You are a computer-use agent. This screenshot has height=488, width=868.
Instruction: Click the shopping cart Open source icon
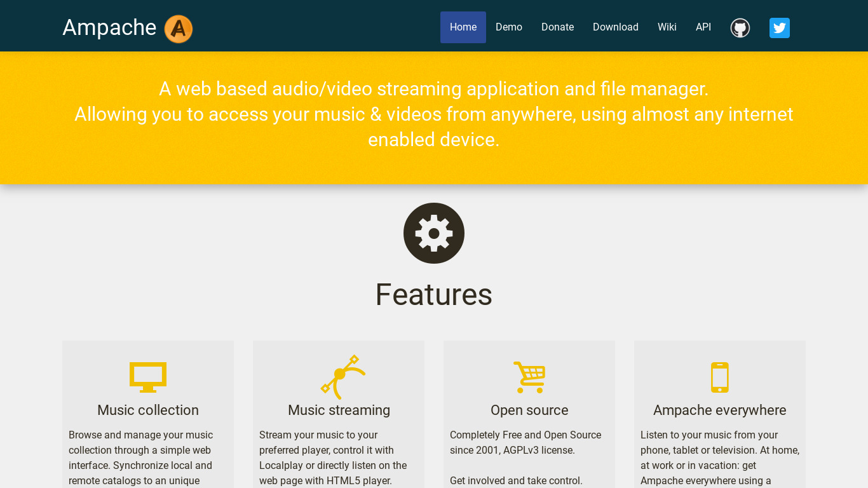point(529,377)
